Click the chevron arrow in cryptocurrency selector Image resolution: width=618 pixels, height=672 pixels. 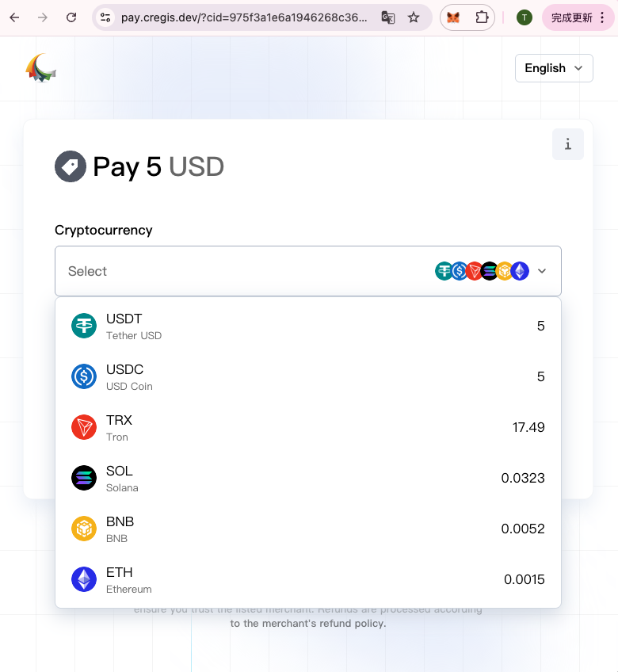[542, 271]
